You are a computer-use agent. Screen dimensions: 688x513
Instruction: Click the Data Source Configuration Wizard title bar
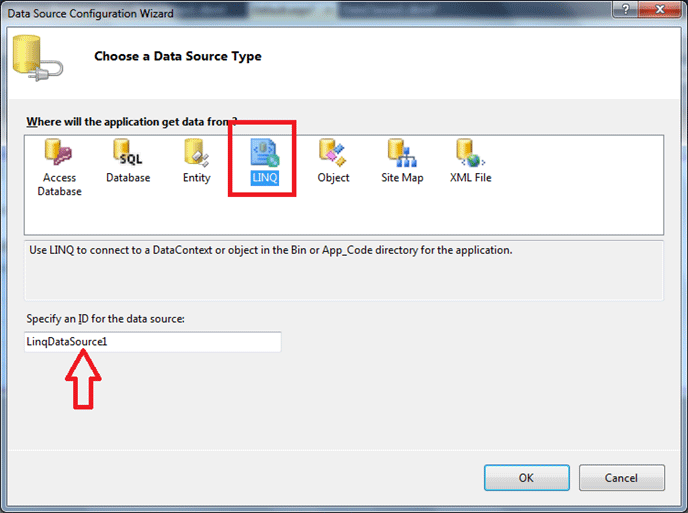pos(300,13)
